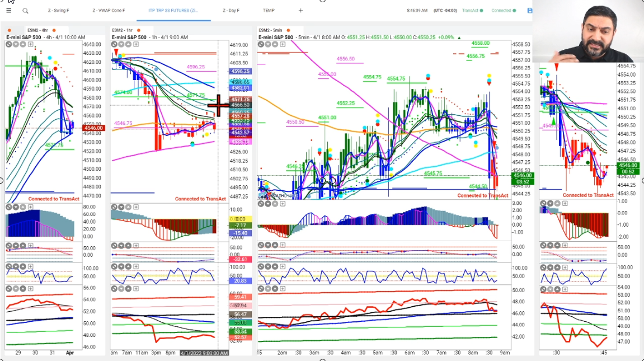
Task: Maximize the 4hr bottom red-line pane
Action: [30, 289]
